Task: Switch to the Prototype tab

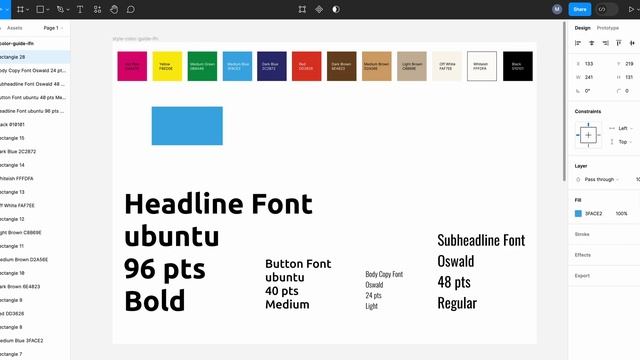Action: coord(608,28)
